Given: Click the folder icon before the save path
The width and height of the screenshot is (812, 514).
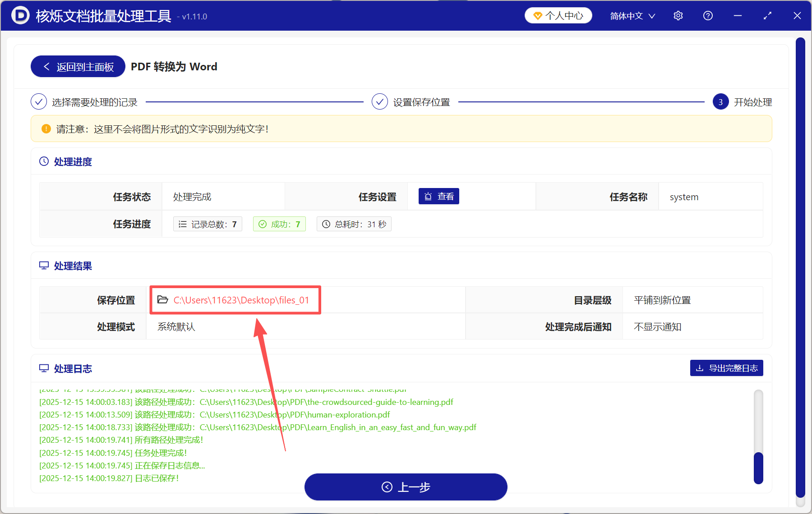Looking at the screenshot, I should click(x=163, y=299).
